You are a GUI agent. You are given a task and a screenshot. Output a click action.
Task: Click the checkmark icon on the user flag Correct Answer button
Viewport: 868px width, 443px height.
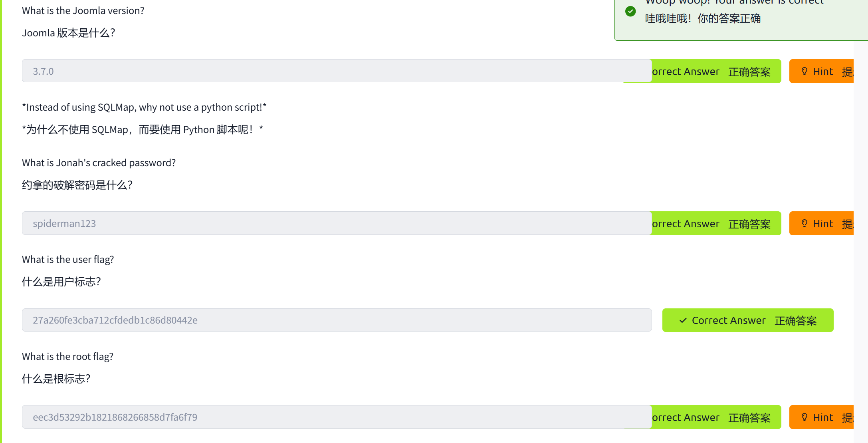683,320
